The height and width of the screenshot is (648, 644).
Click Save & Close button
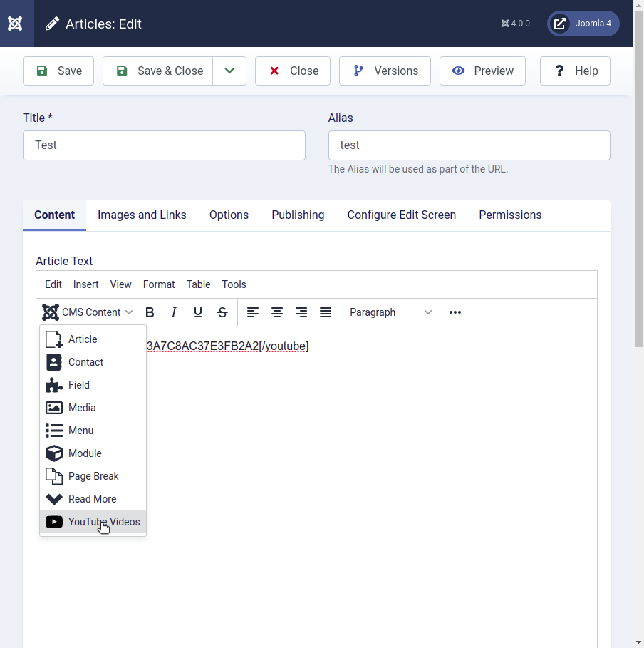(158, 71)
